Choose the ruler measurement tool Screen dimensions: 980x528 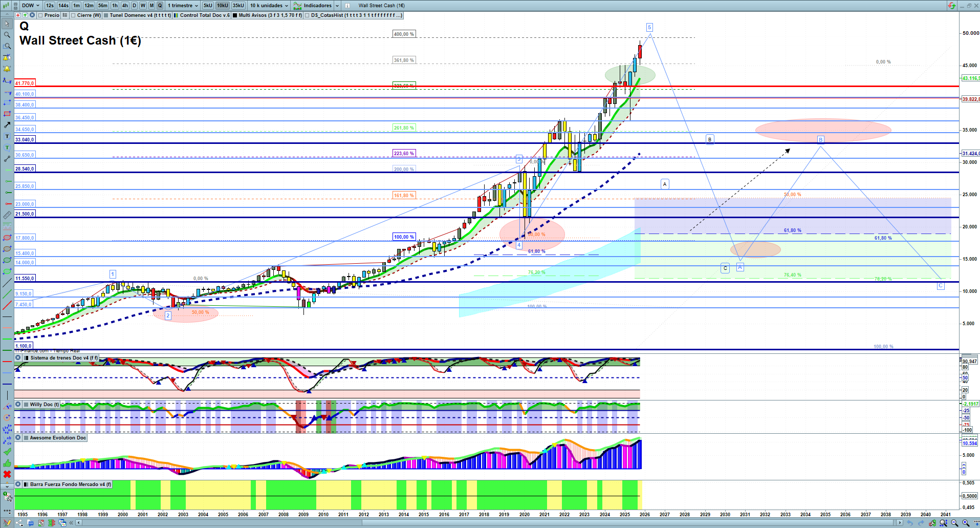click(7, 215)
